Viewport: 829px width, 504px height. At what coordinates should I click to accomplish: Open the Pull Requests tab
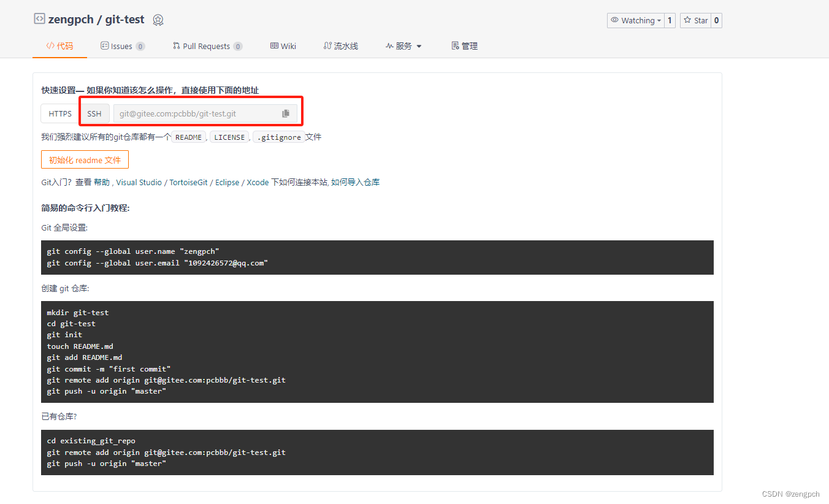pyautogui.click(x=207, y=46)
